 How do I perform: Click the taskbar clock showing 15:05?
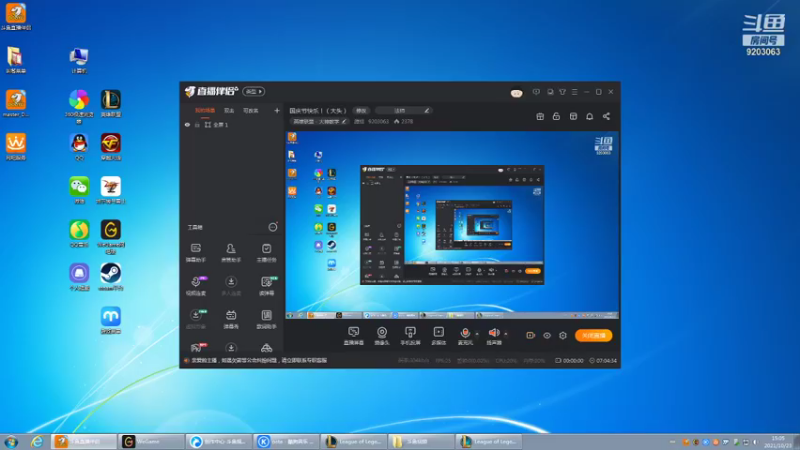click(778, 442)
